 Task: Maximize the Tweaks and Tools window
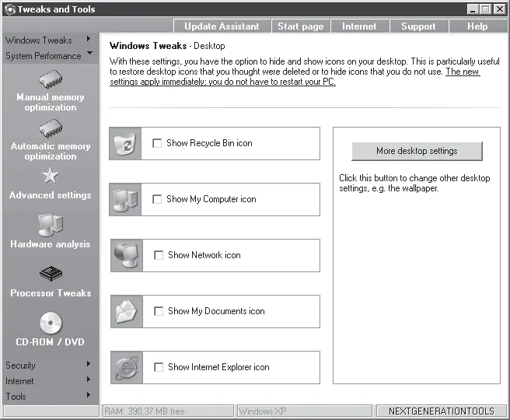tap(485, 9)
